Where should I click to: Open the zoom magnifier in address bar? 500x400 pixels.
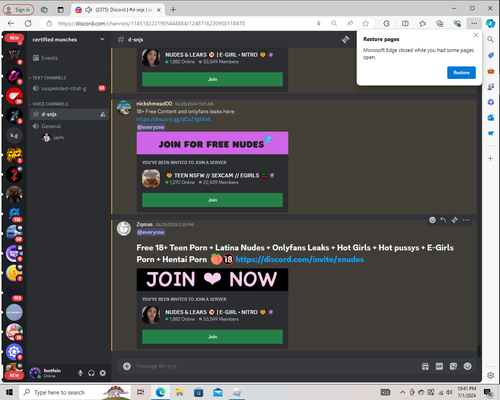(334, 23)
